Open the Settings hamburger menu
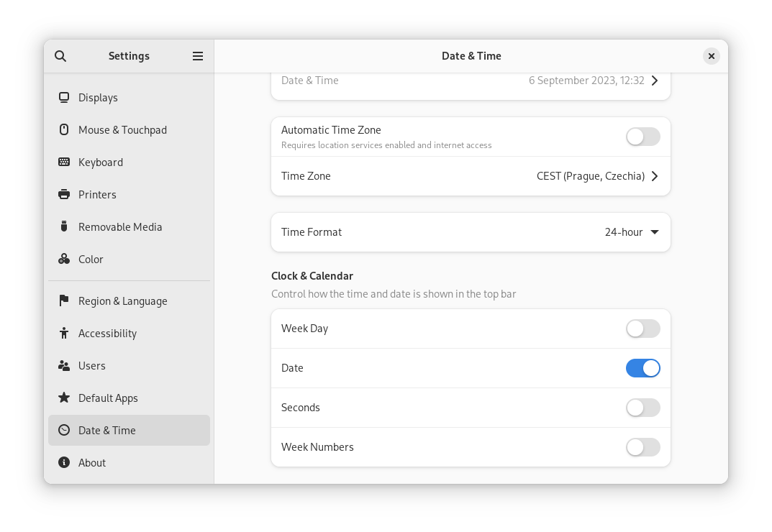772x532 pixels. 198,56
